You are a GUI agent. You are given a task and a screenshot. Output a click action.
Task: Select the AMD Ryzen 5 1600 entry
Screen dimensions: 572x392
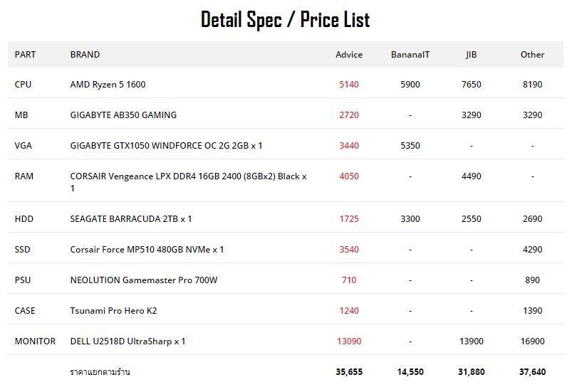[108, 85]
